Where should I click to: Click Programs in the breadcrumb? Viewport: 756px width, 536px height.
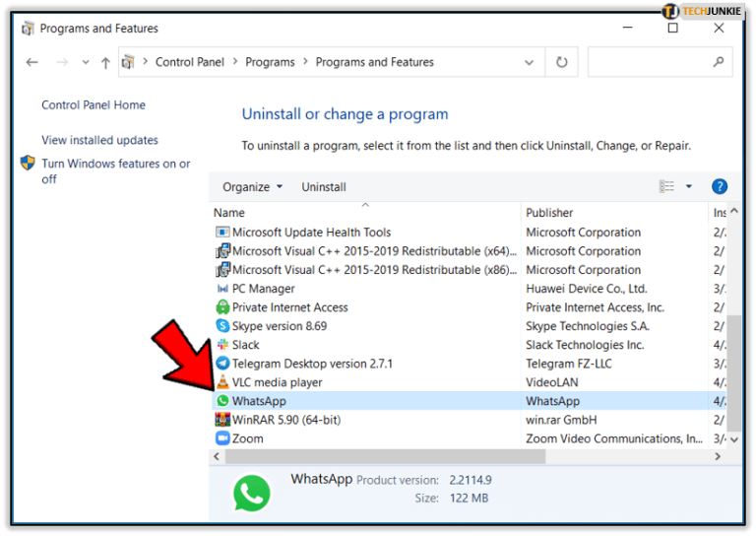coord(270,62)
